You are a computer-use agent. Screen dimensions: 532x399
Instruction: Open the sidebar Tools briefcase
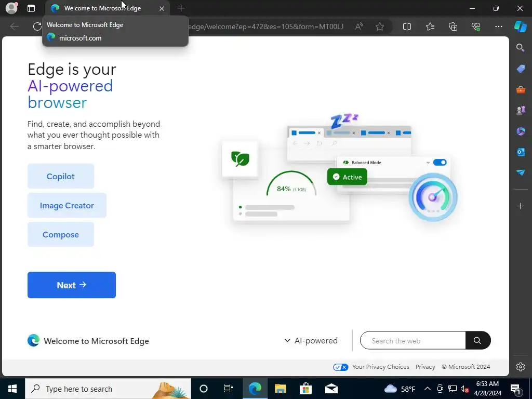click(x=521, y=89)
